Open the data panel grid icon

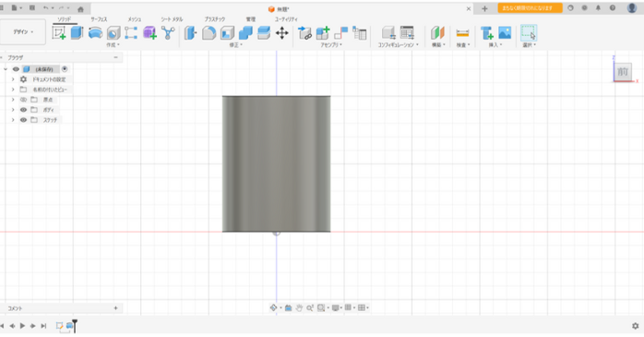(2, 7)
